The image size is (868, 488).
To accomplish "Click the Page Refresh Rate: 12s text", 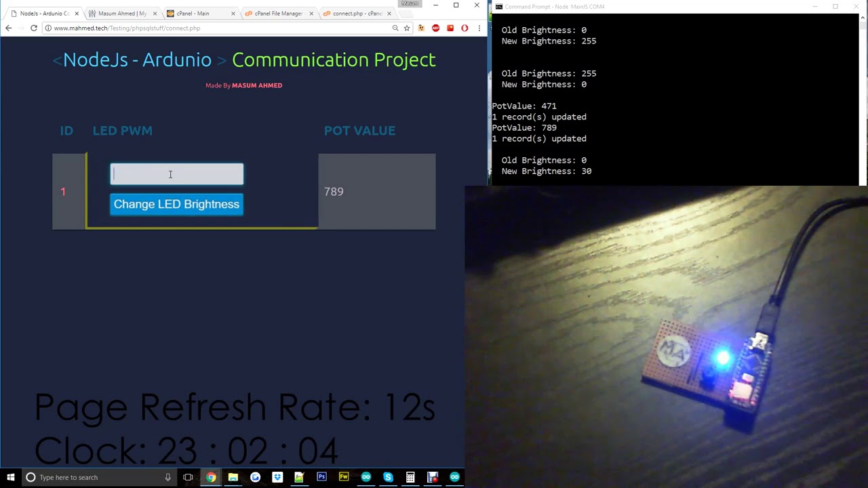I will point(235,407).
